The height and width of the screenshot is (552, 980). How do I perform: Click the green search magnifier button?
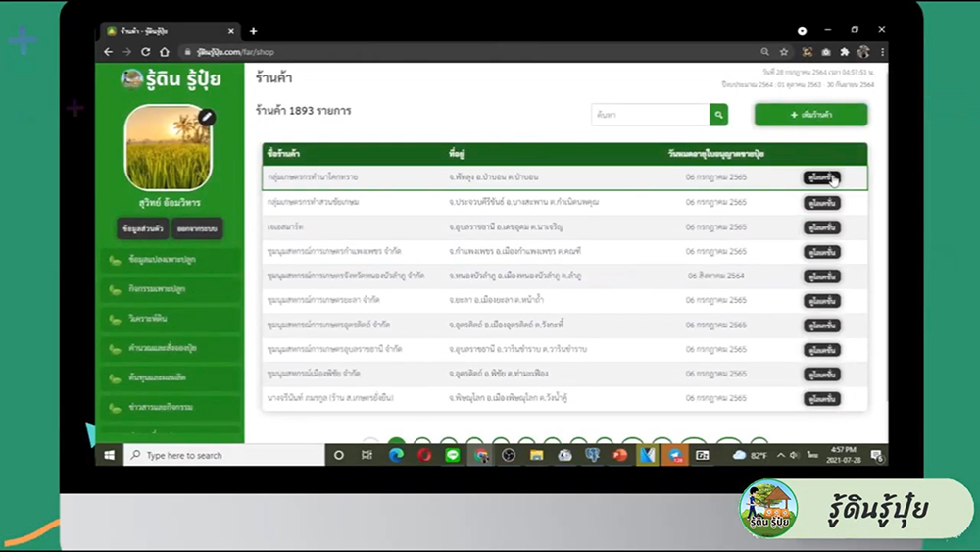click(719, 116)
